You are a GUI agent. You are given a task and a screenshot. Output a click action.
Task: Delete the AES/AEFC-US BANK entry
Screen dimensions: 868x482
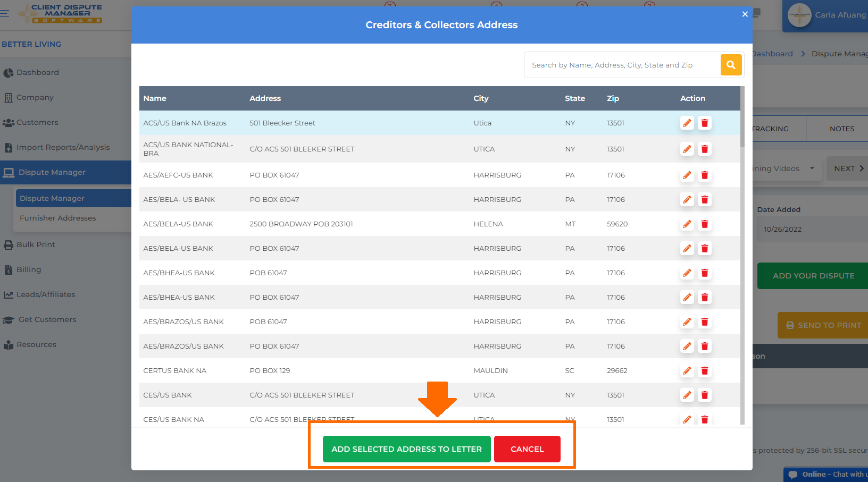point(705,175)
